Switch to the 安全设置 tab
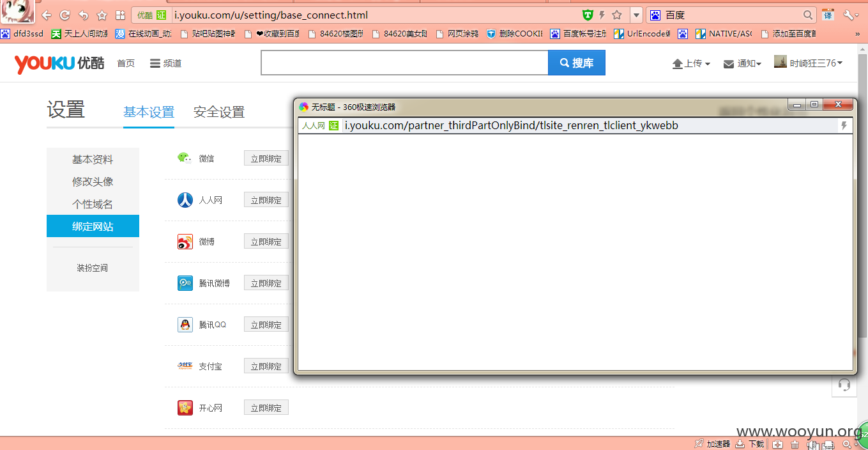The height and width of the screenshot is (450, 868). (x=219, y=112)
